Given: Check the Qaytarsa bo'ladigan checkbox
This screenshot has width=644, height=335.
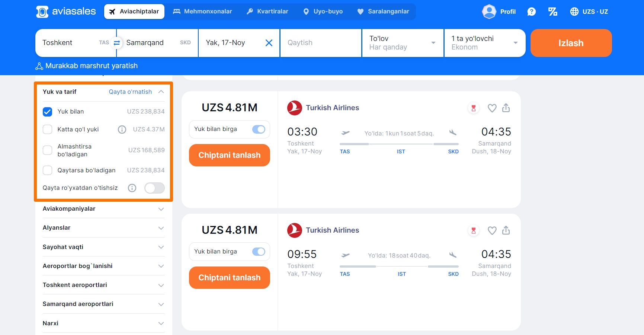Looking at the screenshot, I should click(x=47, y=170).
